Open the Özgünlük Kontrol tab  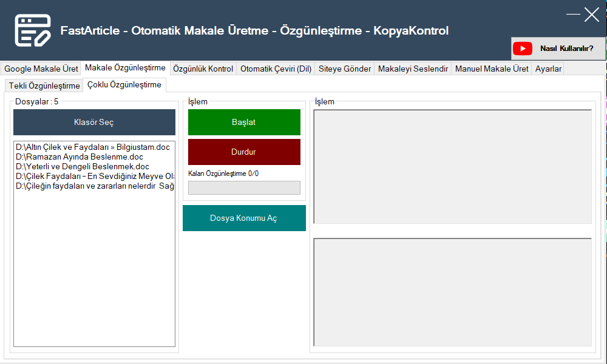[203, 69]
